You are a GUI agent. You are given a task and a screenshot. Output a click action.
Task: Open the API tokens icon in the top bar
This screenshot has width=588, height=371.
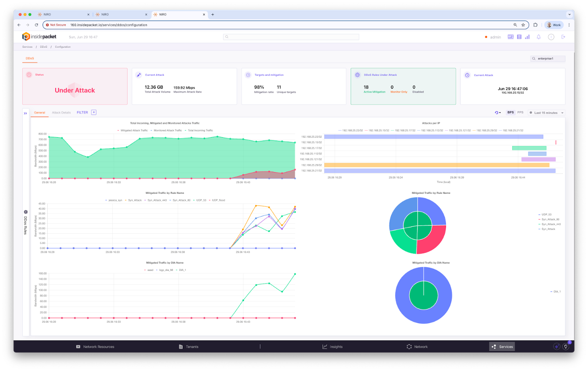[510, 36]
